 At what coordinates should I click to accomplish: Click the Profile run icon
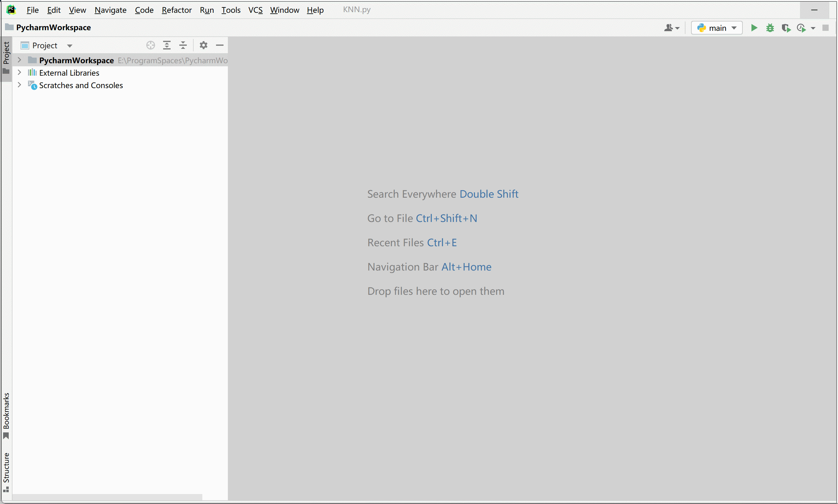[x=801, y=28]
